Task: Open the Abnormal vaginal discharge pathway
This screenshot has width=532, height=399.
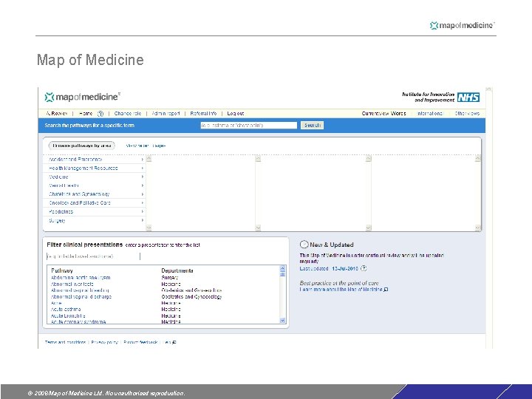Action: click(81, 296)
